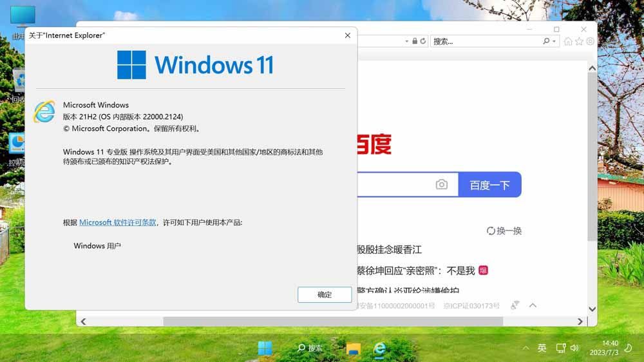The height and width of the screenshot is (362, 644).
Task: Open File Explorer from the taskbar
Action: pyautogui.click(x=353, y=348)
